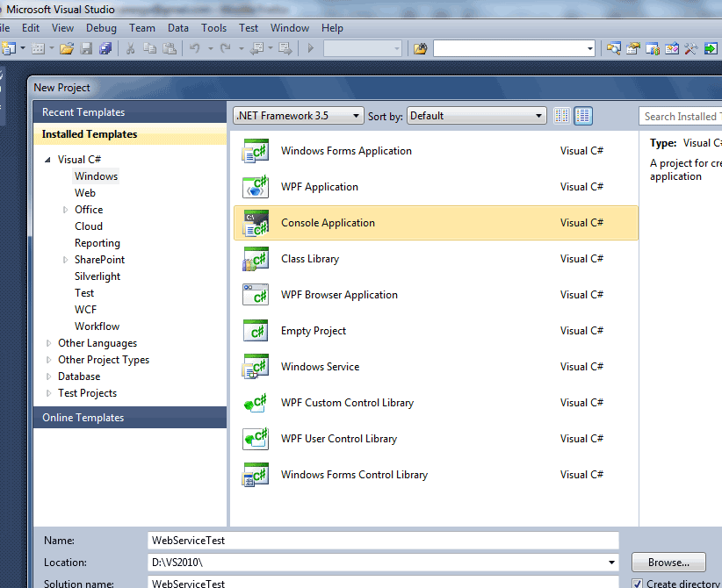Click the Redo arrow icon

[x=225, y=48]
